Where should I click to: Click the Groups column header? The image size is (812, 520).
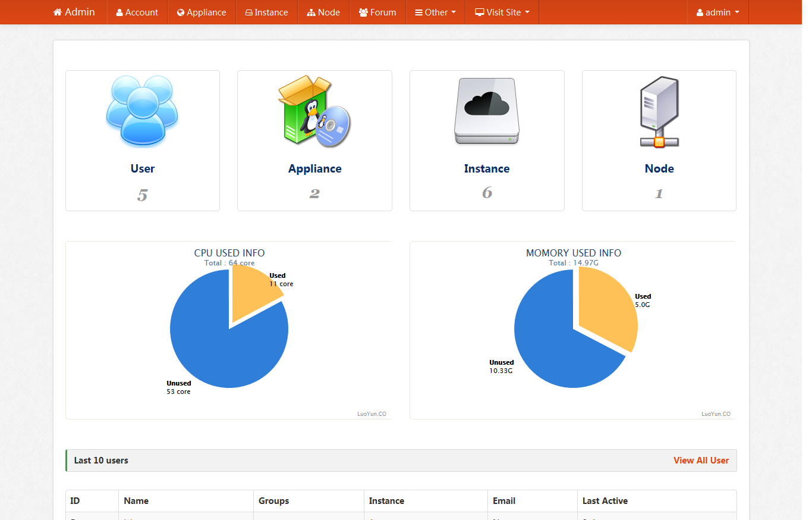[x=274, y=501]
